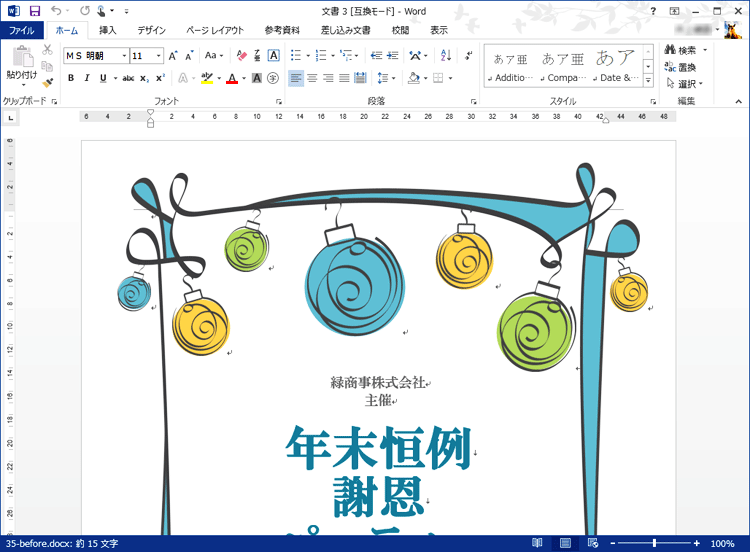The image size is (750, 552).
Task: Undo the last action
Action: tap(56, 11)
